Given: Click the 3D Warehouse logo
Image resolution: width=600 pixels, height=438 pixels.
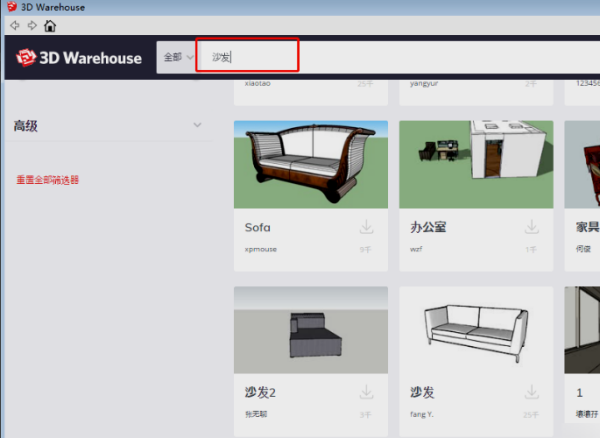Looking at the screenshot, I should coord(79,58).
